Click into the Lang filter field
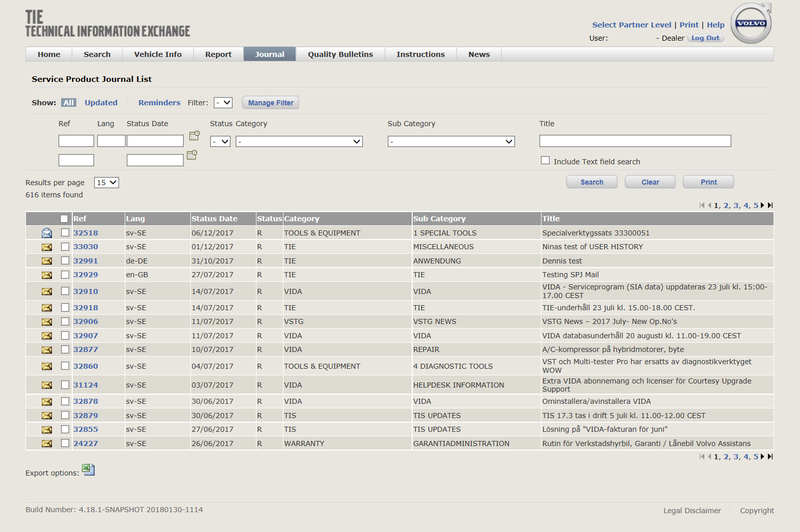 (x=111, y=141)
